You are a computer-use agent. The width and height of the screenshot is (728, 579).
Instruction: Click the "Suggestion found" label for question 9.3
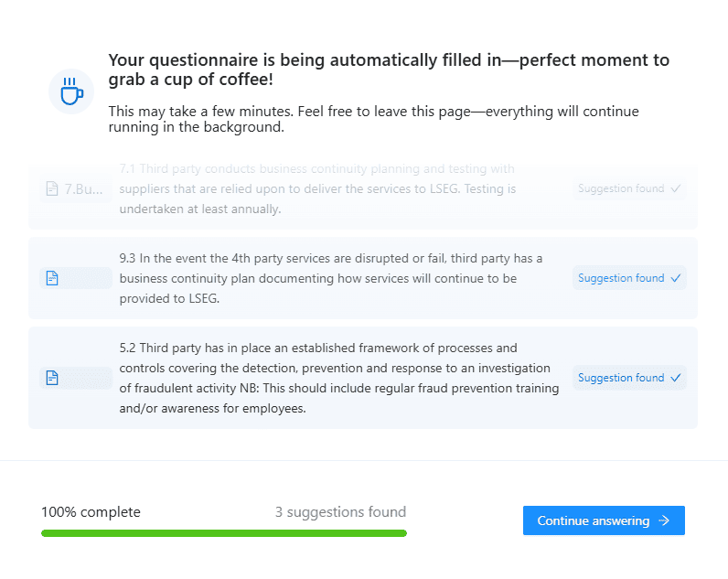point(621,278)
